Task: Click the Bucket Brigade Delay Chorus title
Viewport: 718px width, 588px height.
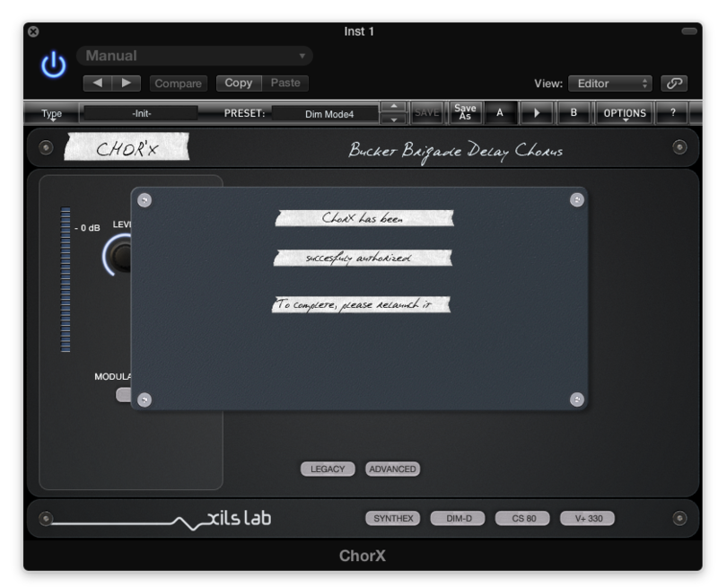Action: [x=456, y=151]
